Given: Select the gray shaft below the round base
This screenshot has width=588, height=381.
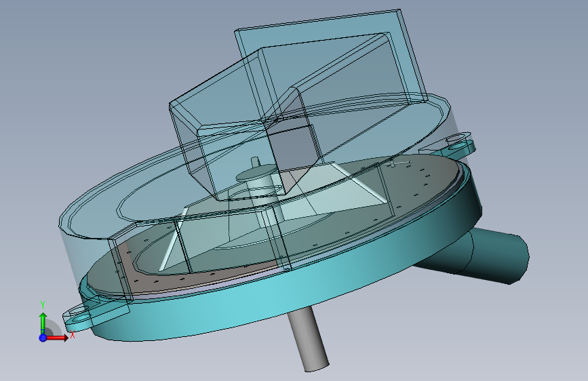Looking at the screenshot, I should 309,340.
